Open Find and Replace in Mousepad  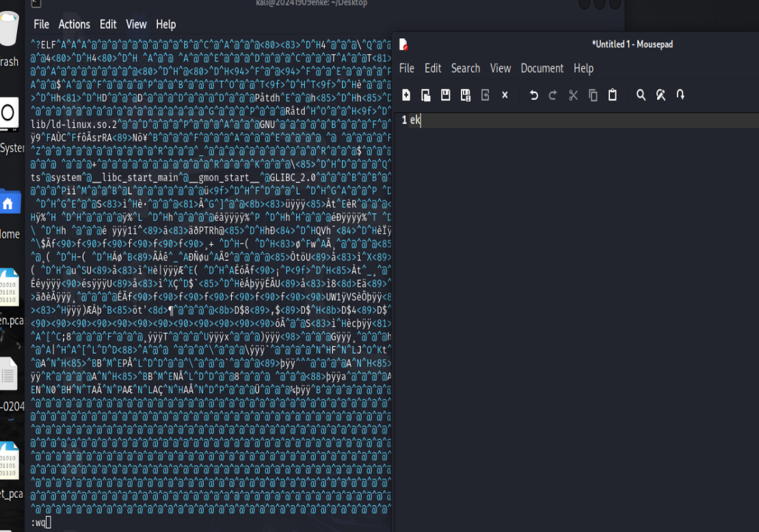tap(661, 95)
